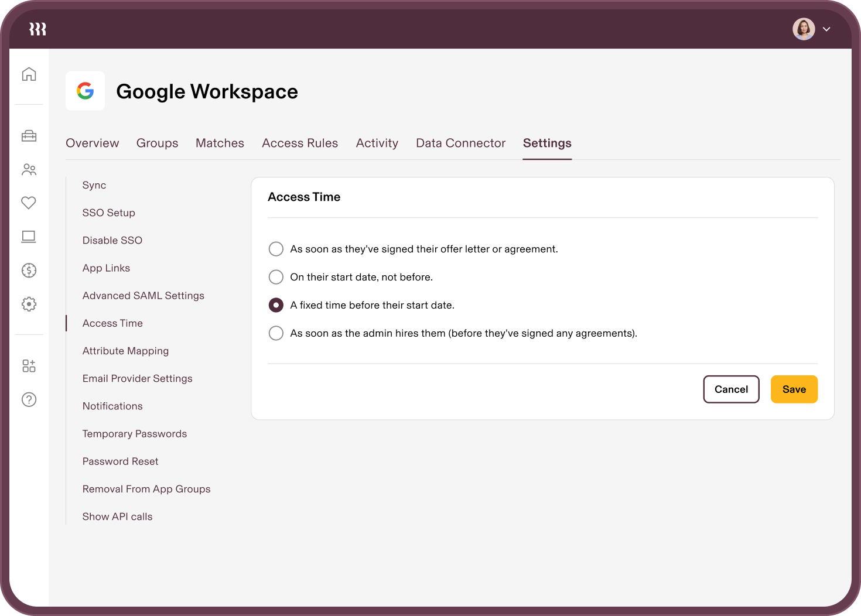Open the add apps grid icon
The height and width of the screenshot is (616, 861).
[x=29, y=366]
